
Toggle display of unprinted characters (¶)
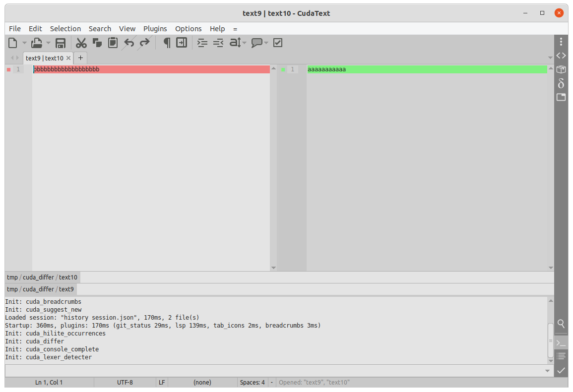point(167,43)
